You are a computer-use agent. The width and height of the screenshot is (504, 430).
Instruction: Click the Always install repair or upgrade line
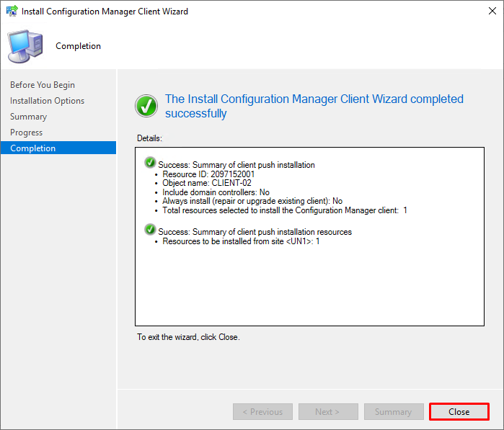(252, 201)
